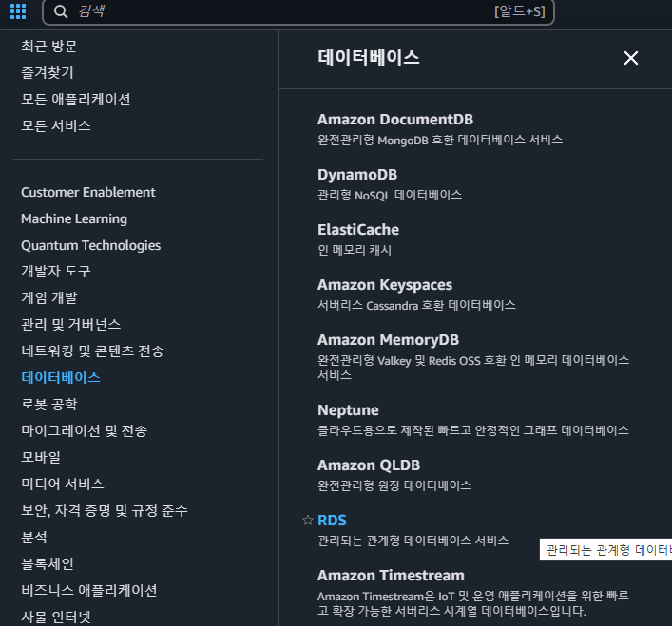The height and width of the screenshot is (626, 672).
Task: Select 마이그레이션 및 전송 category
Action: (x=85, y=430)
